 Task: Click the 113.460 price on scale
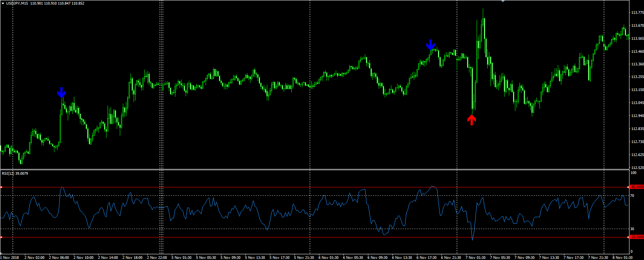(x=637, y=52)
